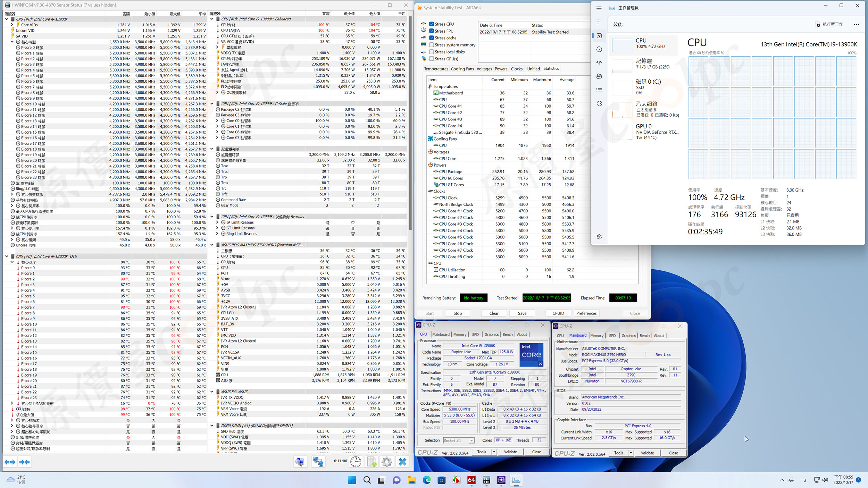Select memory performance graph thumbnail
Viewport: 868px width, 488px height.
(x=622, y=66)
